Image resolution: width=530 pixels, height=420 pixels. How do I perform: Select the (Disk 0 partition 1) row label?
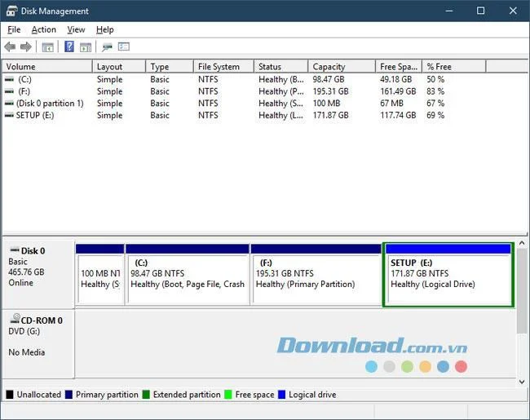(50, 103)
